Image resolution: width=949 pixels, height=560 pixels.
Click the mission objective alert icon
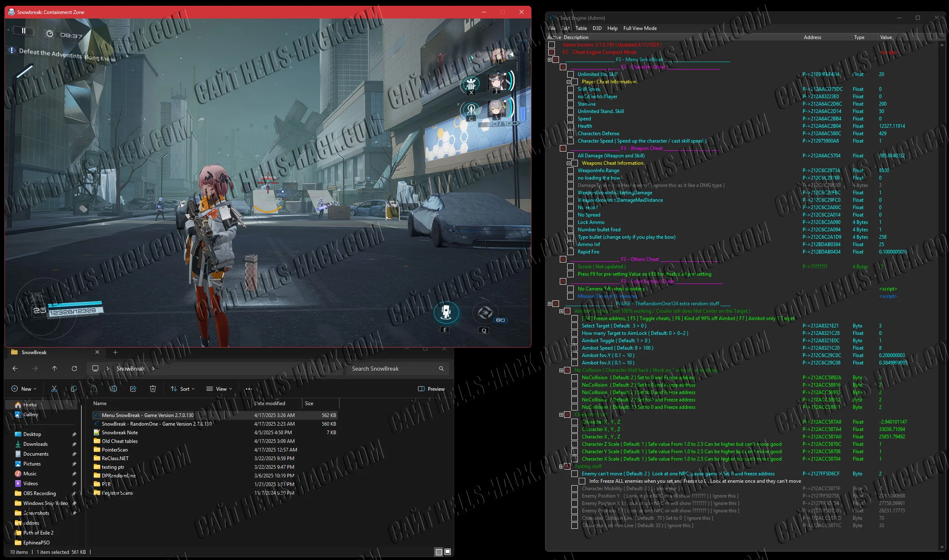click(x=12, y=50)
